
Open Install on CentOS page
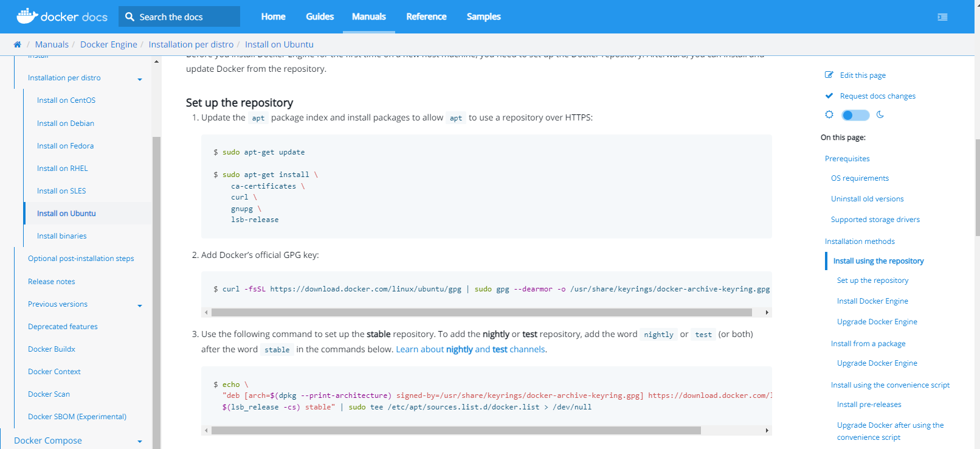point(66,100)
